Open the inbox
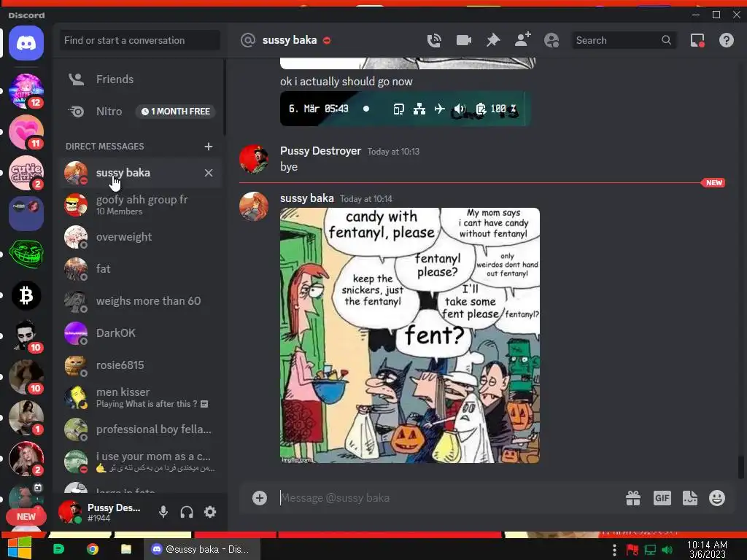The image size is (747, 560). 697,41
